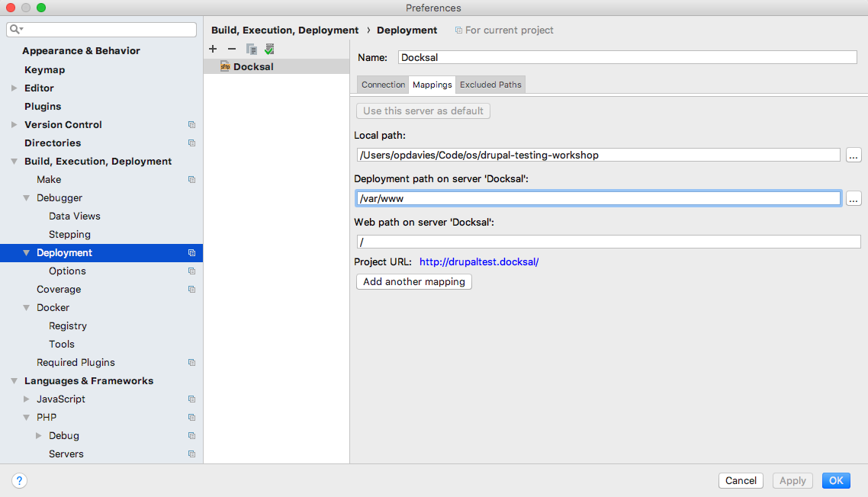Viewport: 868px width, 497px height.
Task: Click the add server plus icon
Action: click(213, 49)
